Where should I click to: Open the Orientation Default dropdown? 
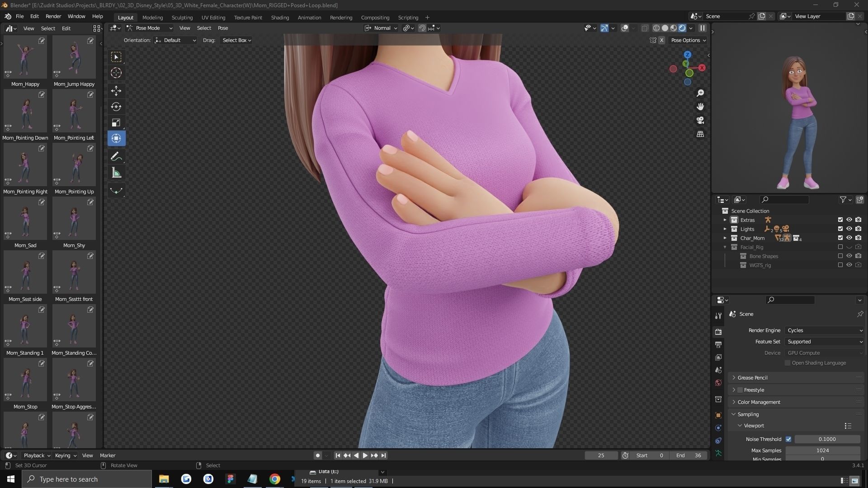point(175,40)
